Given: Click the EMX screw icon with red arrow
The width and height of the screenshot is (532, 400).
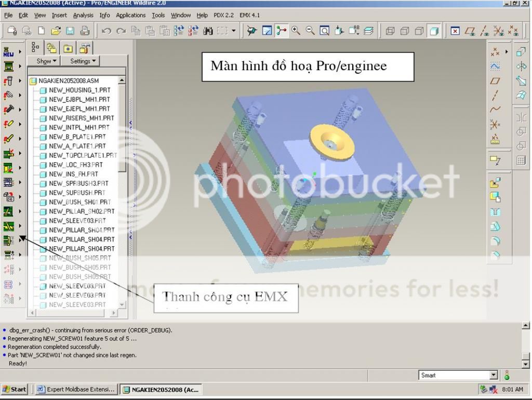Looking at the screenshot, I should (8, 81).
